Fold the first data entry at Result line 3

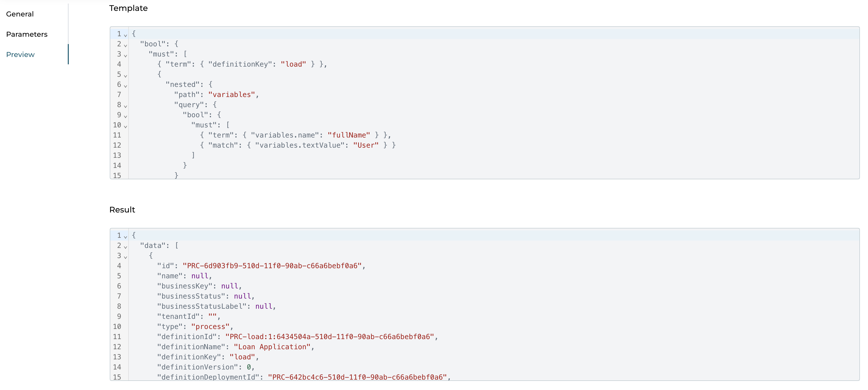coord(125,257)
